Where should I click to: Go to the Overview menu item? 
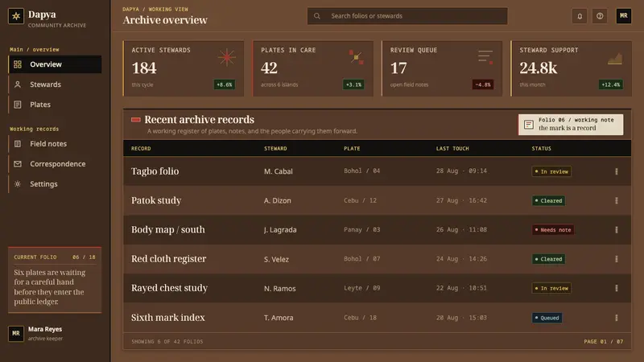(x=55, y=64)
